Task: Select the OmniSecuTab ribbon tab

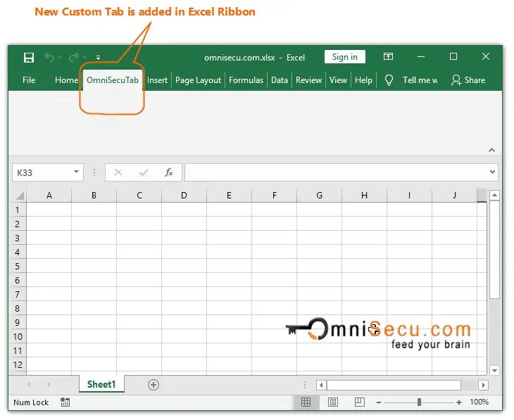Action: [113, 80]
